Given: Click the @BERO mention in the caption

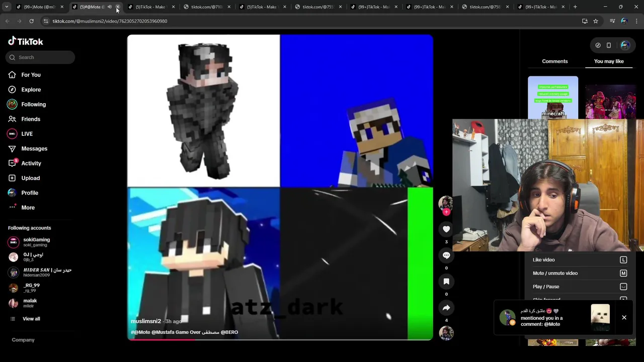Looking at the screenshot, I should tap(229, 332).
